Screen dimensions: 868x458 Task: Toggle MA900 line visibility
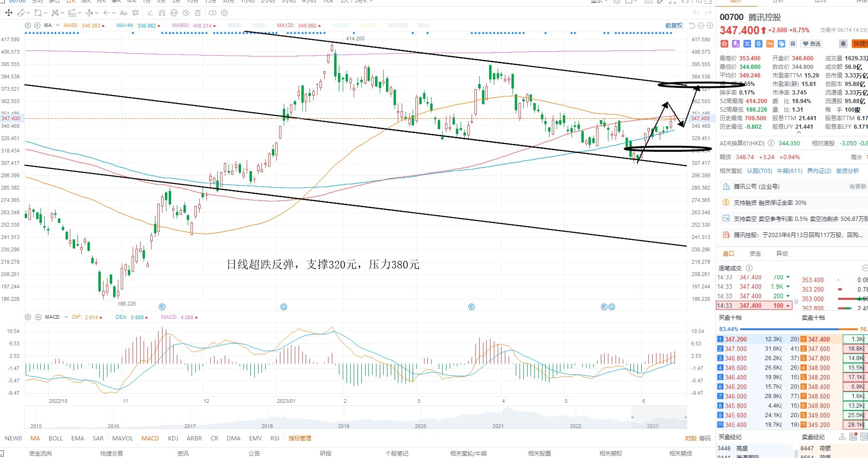click(x=194, y=26)
